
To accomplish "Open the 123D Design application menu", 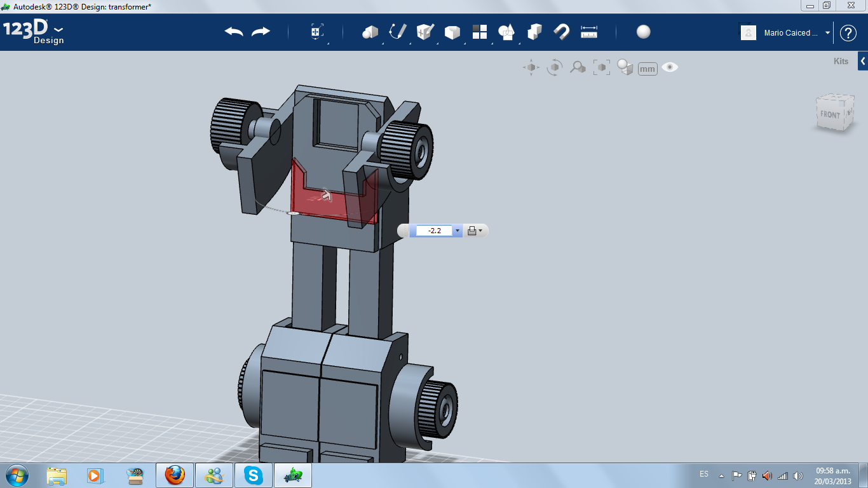I will tap(33, 32).
